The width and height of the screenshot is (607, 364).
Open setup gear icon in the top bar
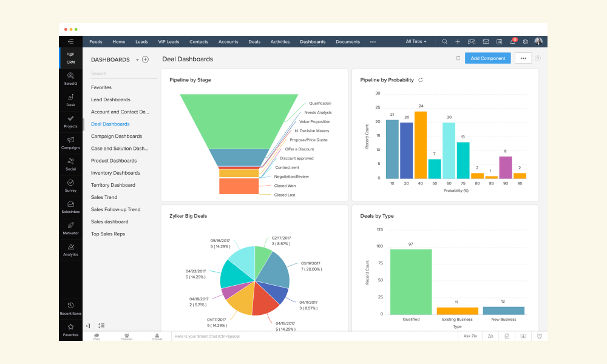pyautogui.click(x=525, y=41)
